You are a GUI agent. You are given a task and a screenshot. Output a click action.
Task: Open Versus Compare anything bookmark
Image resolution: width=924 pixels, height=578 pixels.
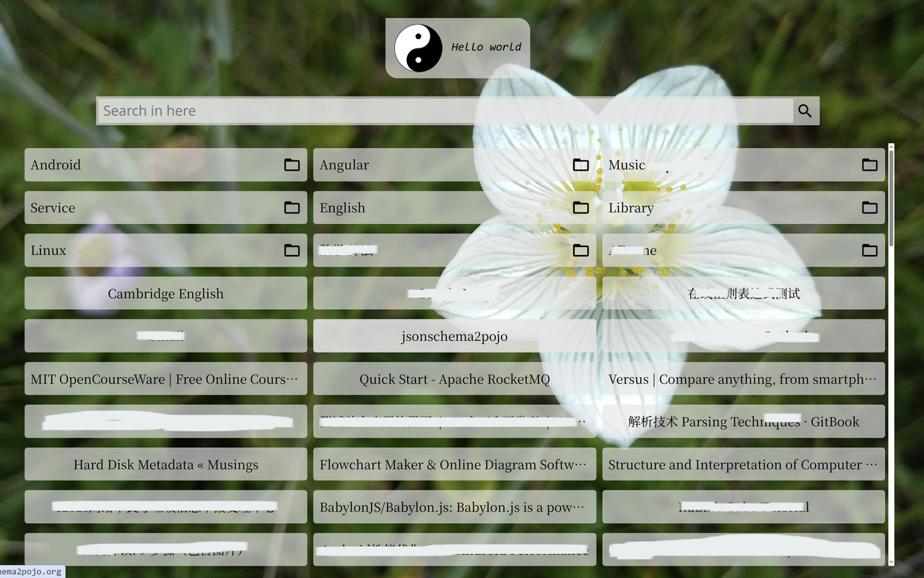[744, 379]
